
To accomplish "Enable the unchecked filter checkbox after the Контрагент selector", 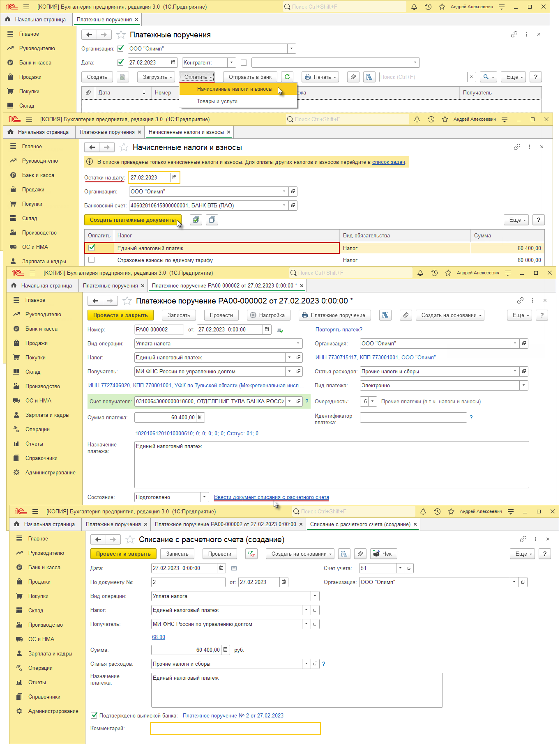I will pos(244,62).
